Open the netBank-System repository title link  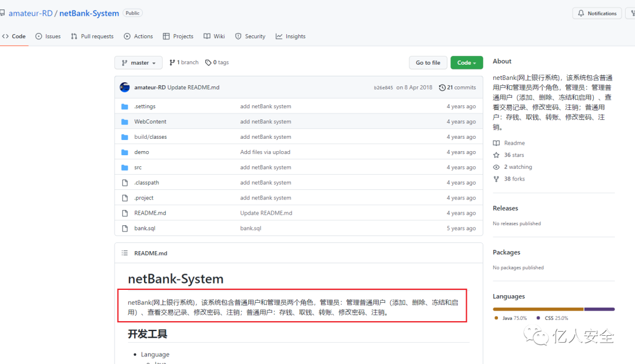click(89, 14)
